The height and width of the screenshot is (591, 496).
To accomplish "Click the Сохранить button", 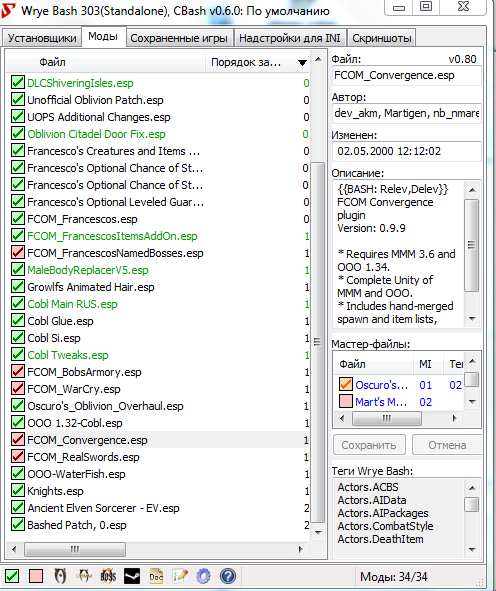I will [x=369, y=445].
